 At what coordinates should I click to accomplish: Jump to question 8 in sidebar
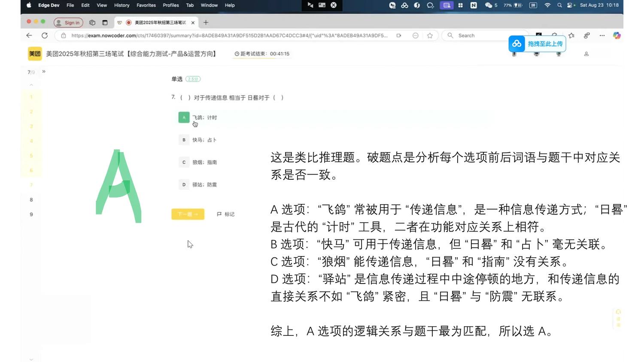point(31,199)
